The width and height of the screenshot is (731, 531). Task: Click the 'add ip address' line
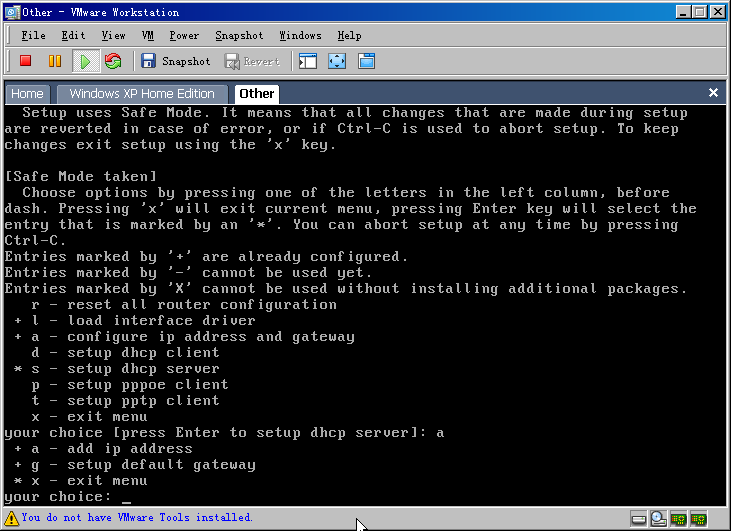103,448
